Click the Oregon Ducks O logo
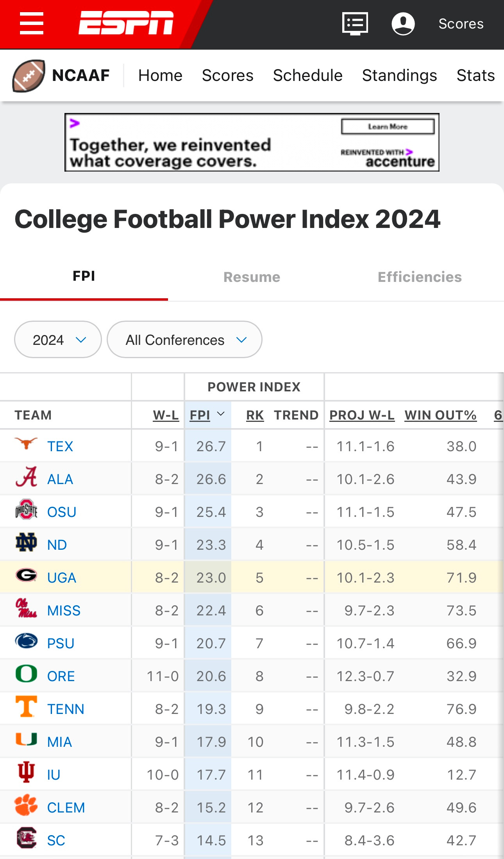This screenshot has width=504, height=859. (26, 674)
